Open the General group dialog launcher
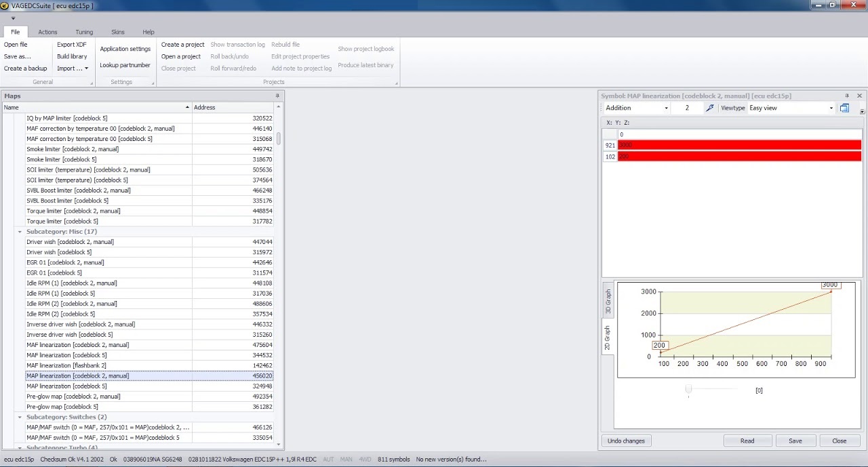Image resolution: width=868 pixels, height=467 pixels. (x=92, y=83)
